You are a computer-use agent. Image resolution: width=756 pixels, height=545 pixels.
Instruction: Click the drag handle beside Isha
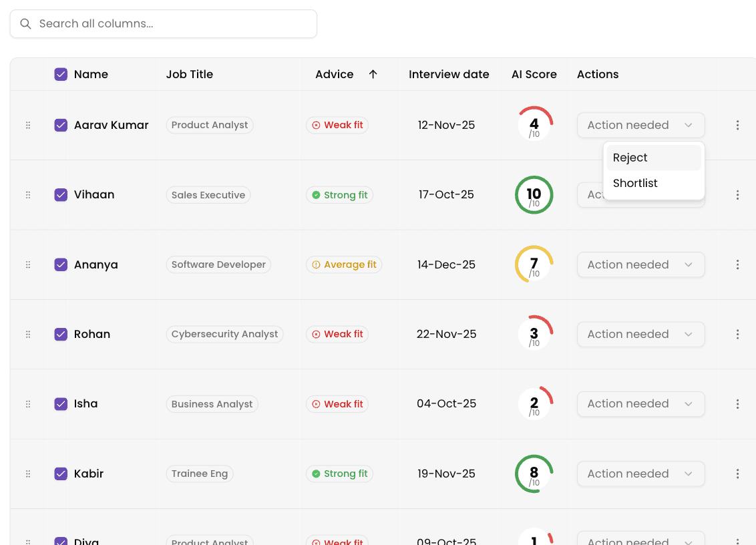28,404
